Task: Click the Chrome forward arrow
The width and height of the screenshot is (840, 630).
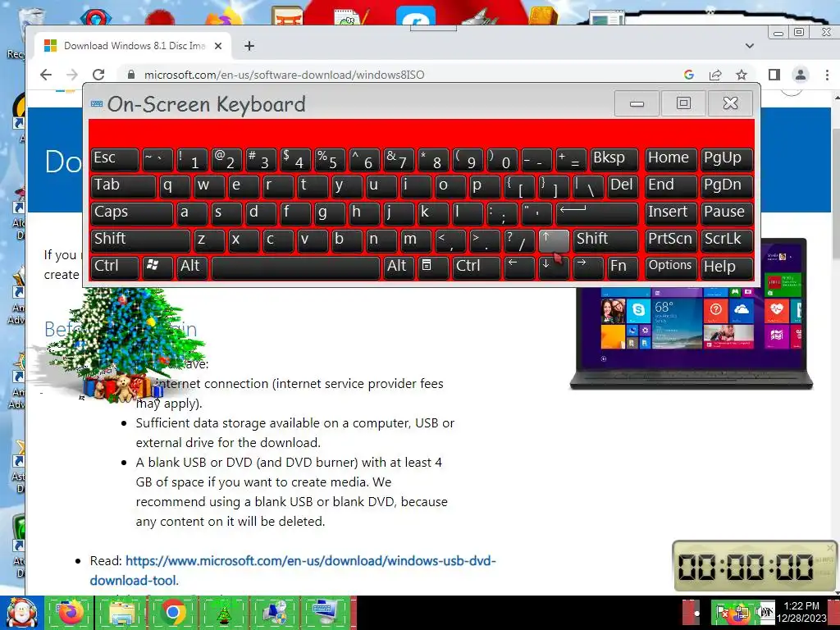Action: pos(72,75)
